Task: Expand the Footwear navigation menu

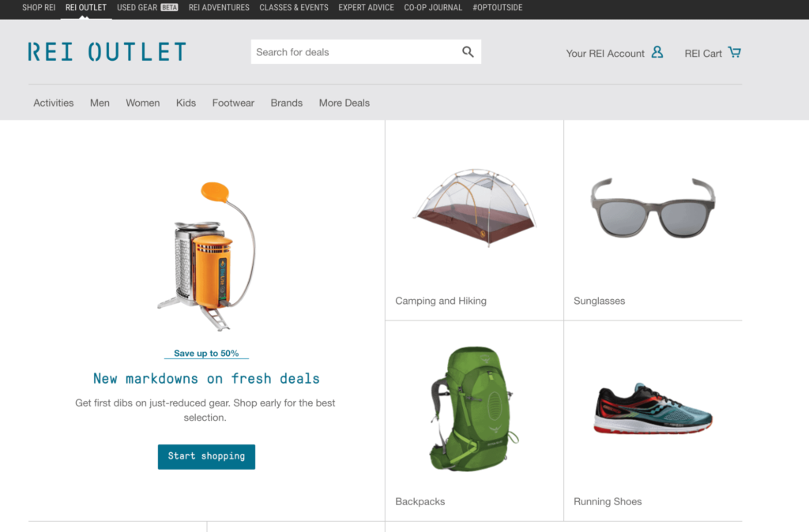Action: (x=233, y=103)
